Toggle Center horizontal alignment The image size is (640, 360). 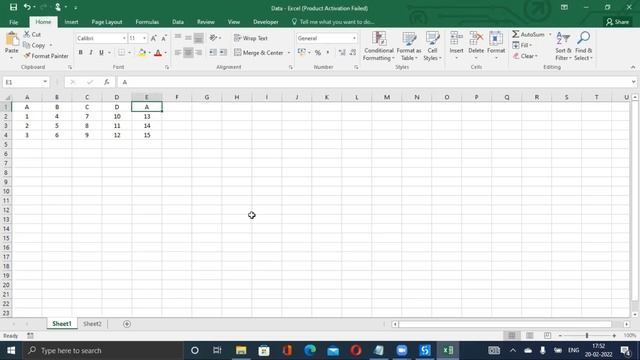coord(188,52)
